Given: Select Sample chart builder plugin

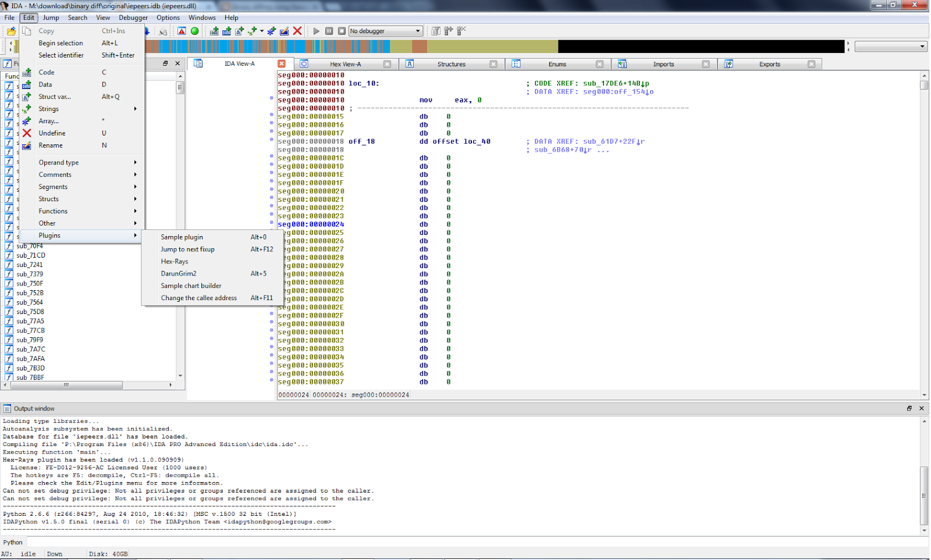Looking at the screenshot, I should (x=212, y=286).
